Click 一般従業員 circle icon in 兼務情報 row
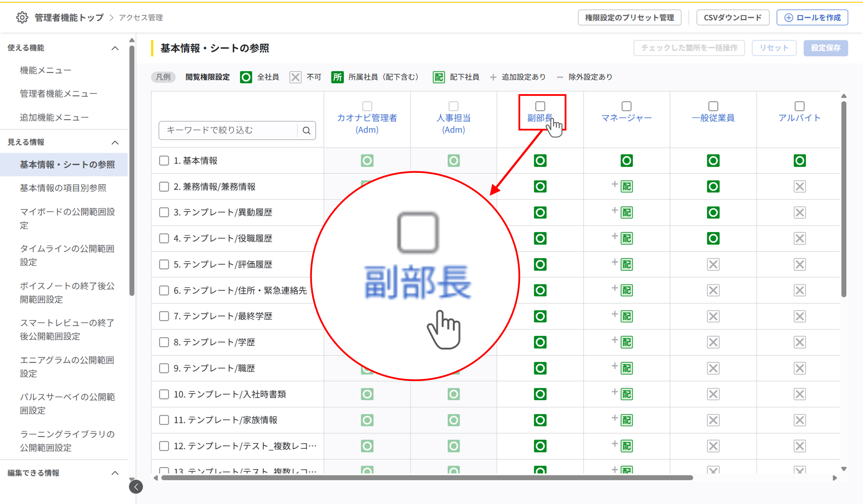 (713, 187)
